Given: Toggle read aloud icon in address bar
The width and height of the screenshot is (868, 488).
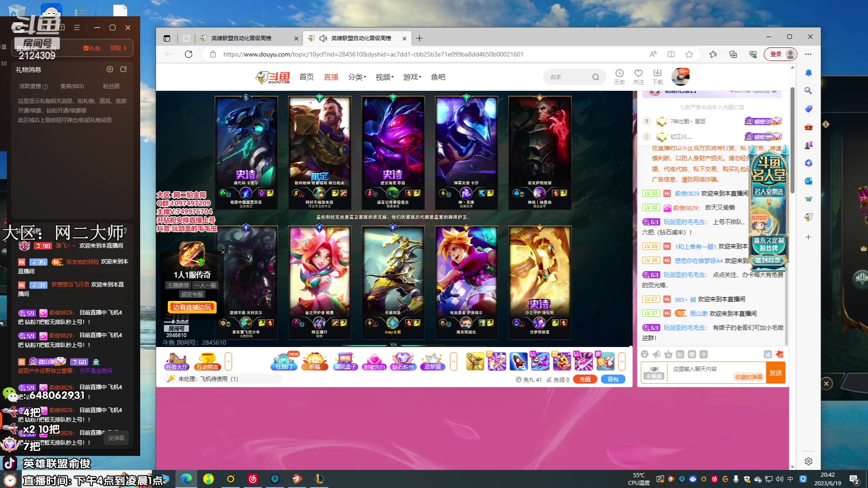Looking at the screenshot, I should coord(653,54).
